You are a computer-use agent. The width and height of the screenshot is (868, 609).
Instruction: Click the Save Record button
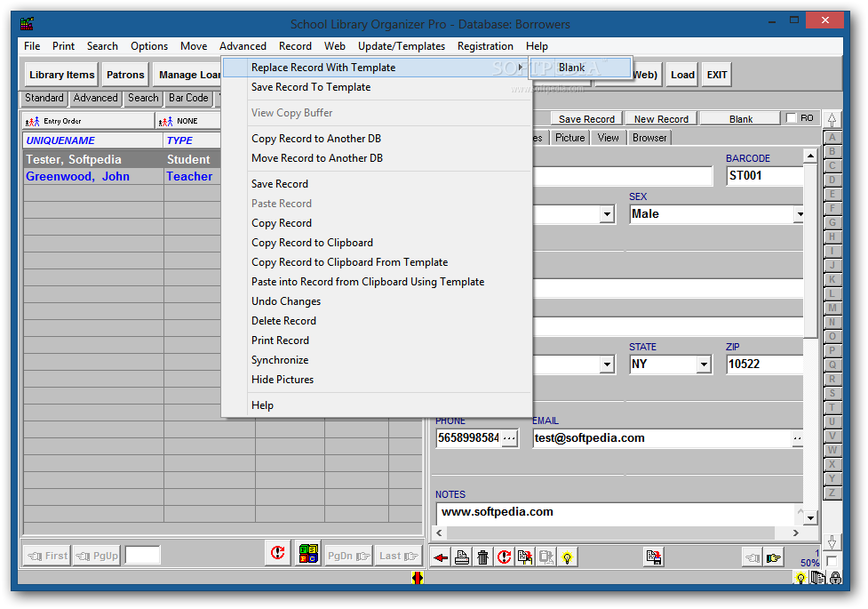pyautogui.click(x=586, y=119)
